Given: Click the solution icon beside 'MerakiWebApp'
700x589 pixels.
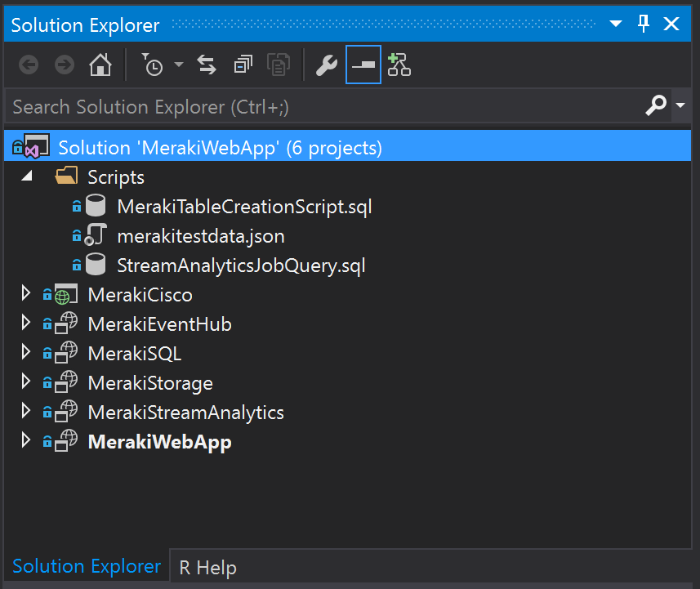Looking at the screenshot, I should tap(37, 146).
